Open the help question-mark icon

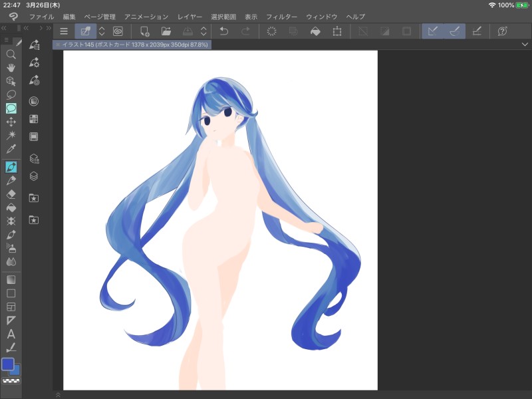pyautogui.click(x=502, y=31)
